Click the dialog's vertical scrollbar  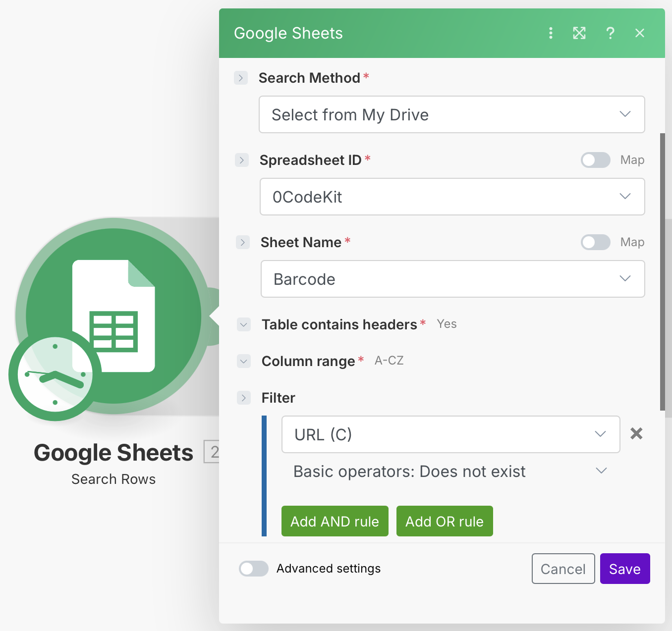click(663, 271)
